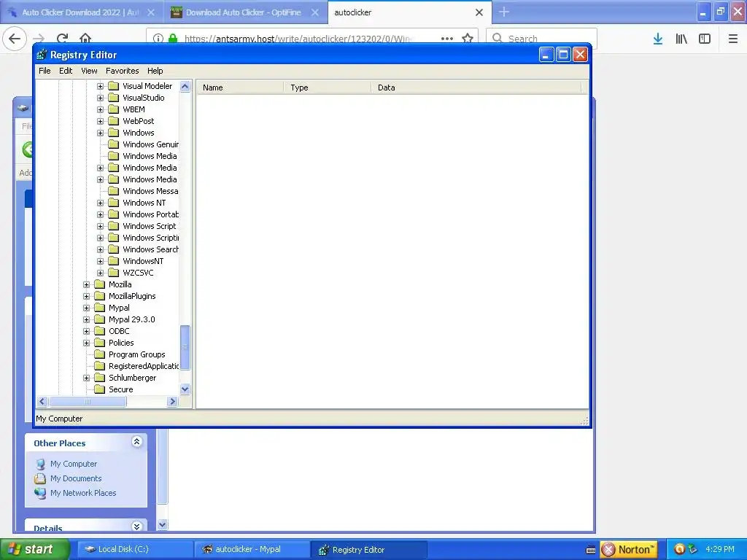Open the Windows Start menu
This screenshot has width=747, height=560.
[35, 549]
